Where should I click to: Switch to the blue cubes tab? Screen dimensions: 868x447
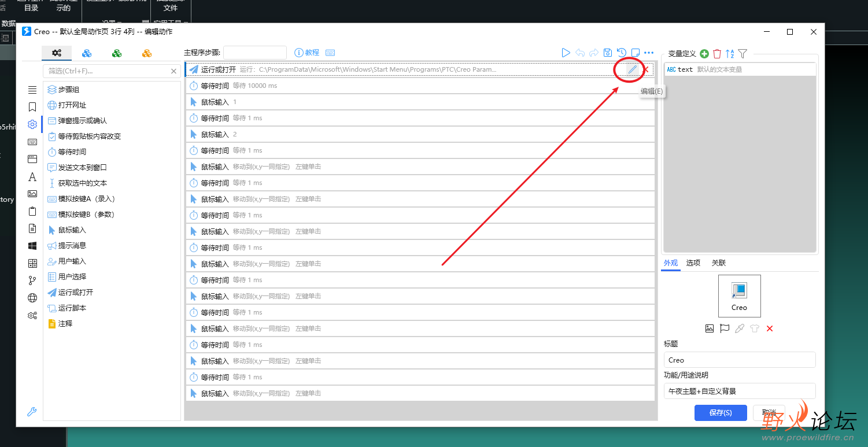87,53
